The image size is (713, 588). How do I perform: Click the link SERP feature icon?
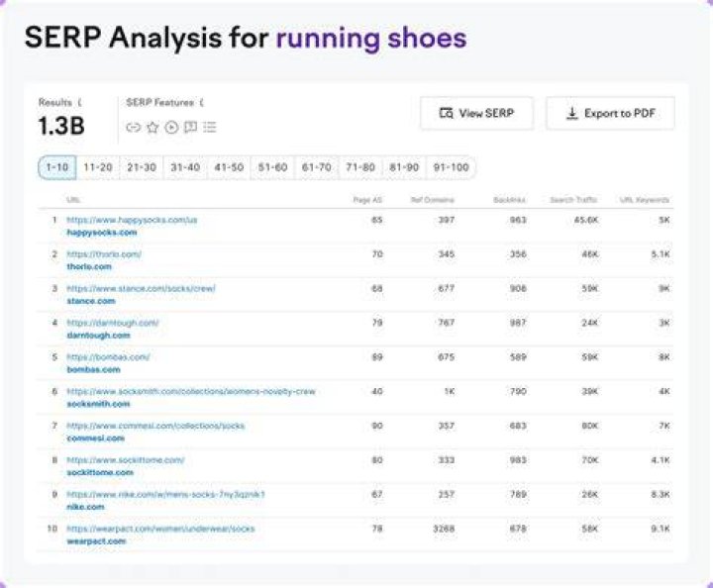pyautogui.click(x=133, y=128)
